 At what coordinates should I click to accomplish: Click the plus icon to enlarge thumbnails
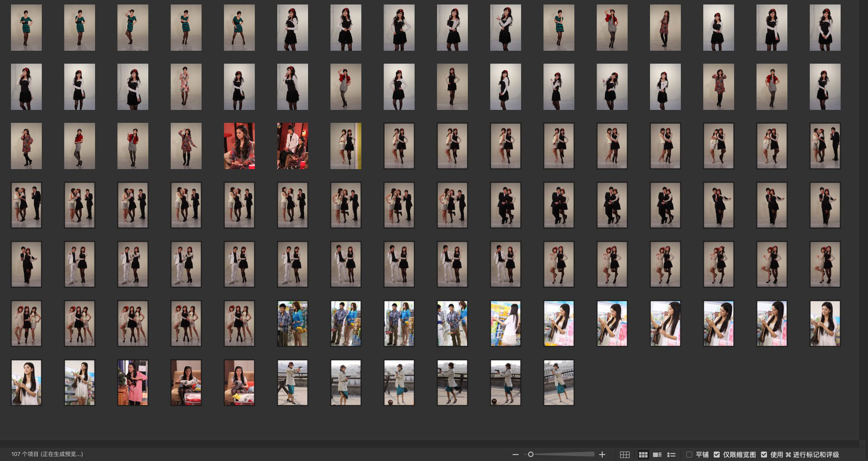(x=602, y=455)
